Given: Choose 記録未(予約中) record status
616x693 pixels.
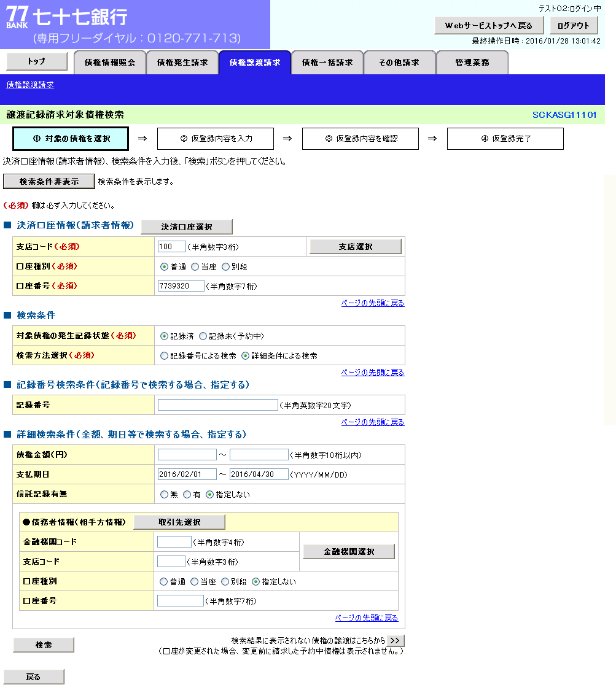Looking at the screenshot, I should 203,336.
